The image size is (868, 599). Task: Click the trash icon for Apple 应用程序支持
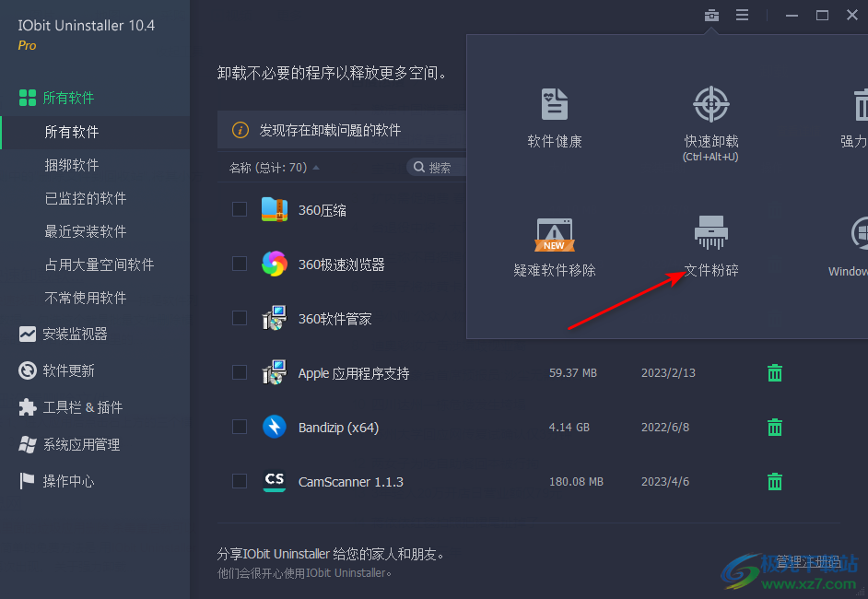pos(775,373)
